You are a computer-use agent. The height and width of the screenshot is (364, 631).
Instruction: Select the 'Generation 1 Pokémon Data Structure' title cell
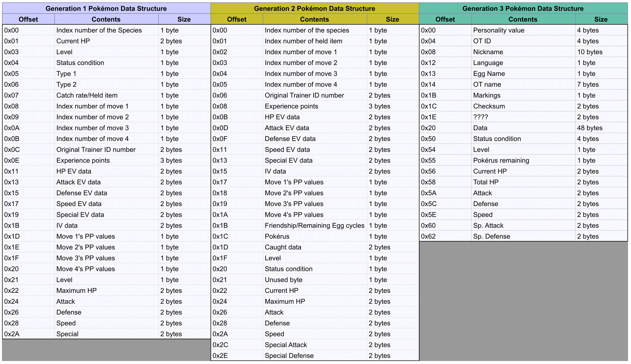[x=106, y=8]
